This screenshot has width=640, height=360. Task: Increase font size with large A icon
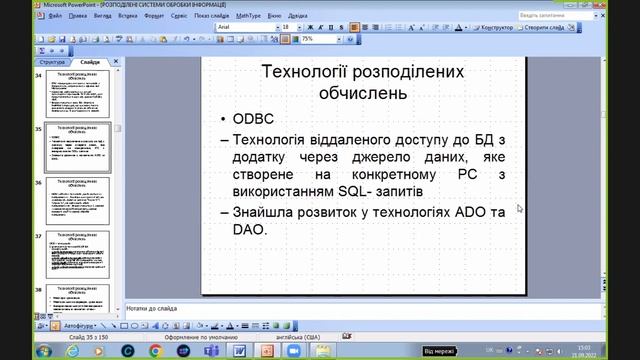pos(411,27)
